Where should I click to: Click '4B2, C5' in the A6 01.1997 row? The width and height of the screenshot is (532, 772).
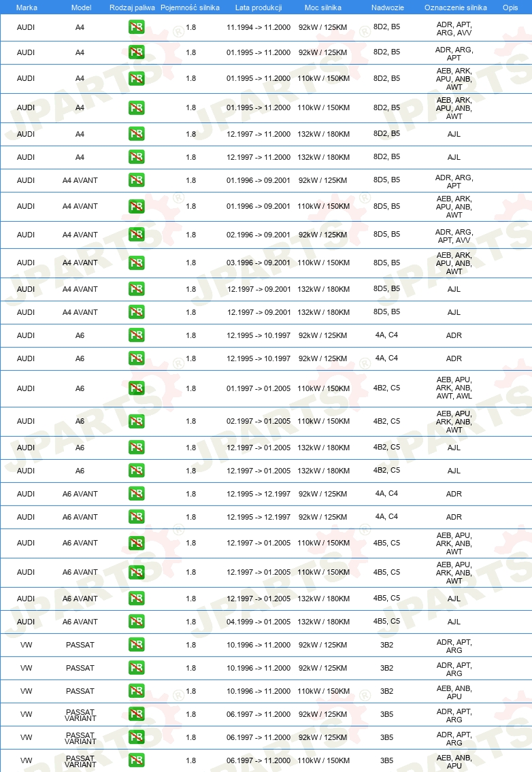tap(386, 388)
